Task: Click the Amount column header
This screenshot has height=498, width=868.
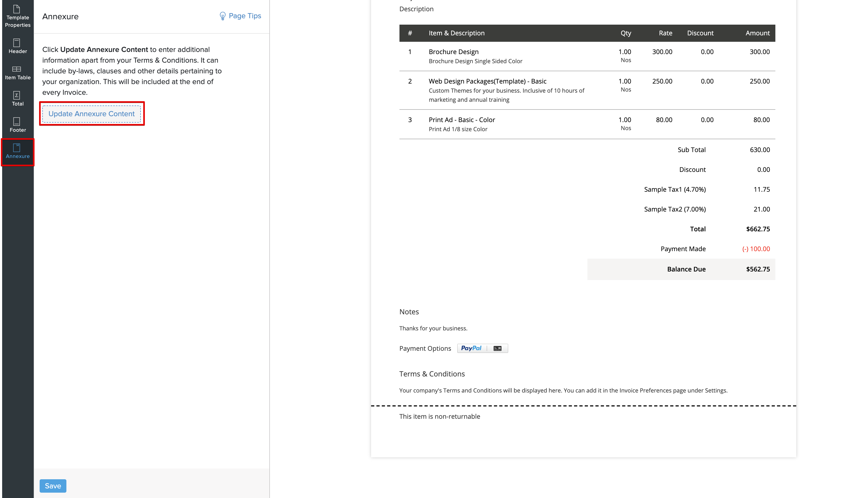Action: pyautogui.click(x=757, y=33)
